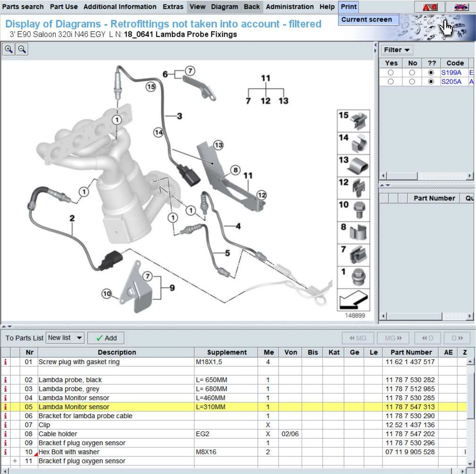Click the red A warning icon top right

point(430,7)
